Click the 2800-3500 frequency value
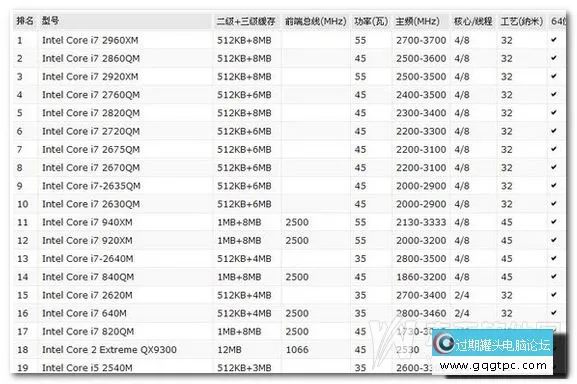The width and height of the screenshot is (577, 384). click(421, 259)
